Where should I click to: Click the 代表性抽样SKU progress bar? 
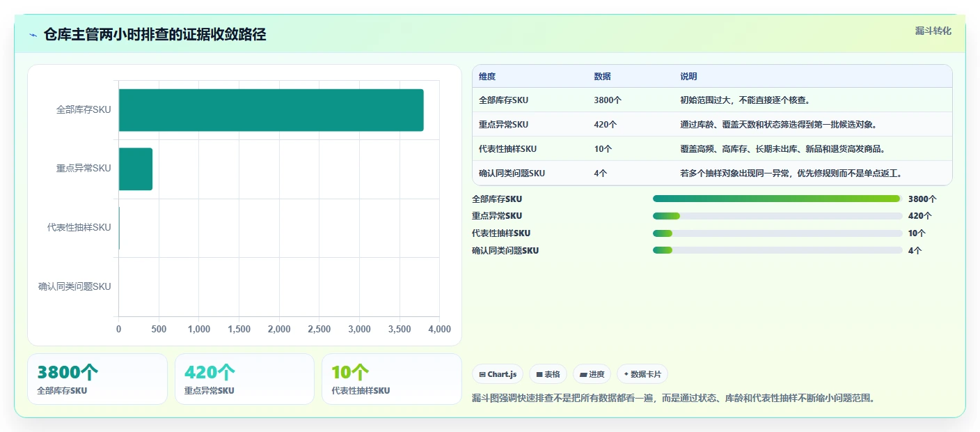(x=777, y=233)
